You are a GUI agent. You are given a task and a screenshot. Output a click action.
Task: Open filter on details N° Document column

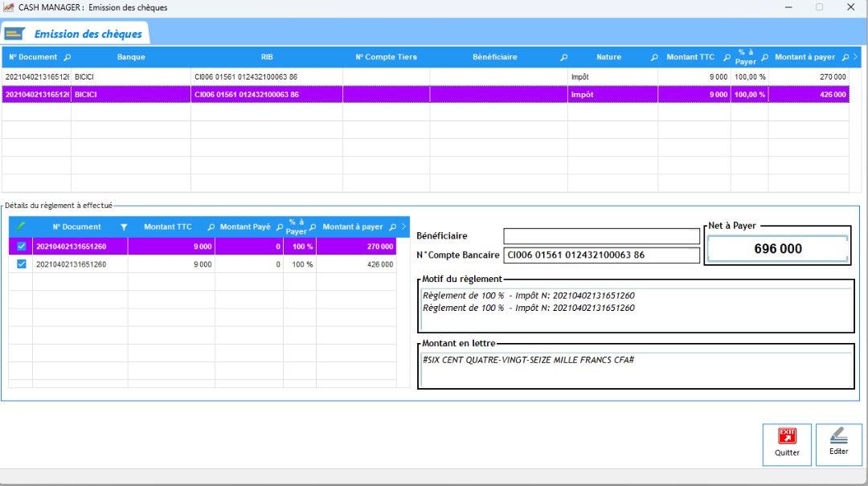124,227
